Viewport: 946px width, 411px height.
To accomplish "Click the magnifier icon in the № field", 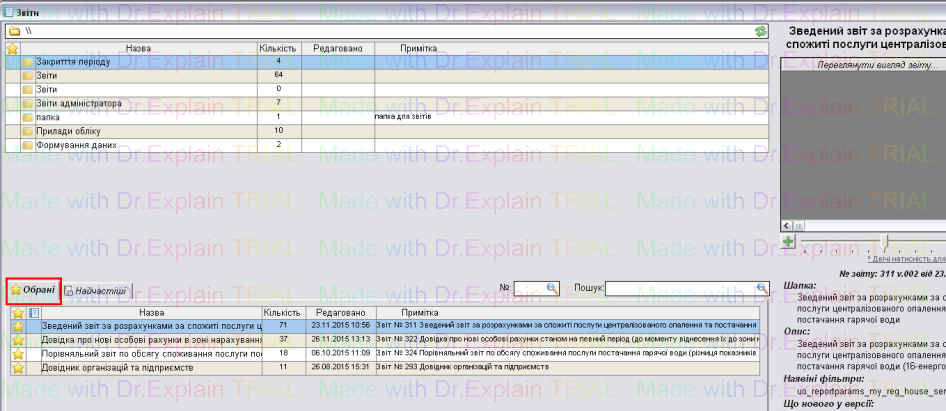I will (551, 288).
